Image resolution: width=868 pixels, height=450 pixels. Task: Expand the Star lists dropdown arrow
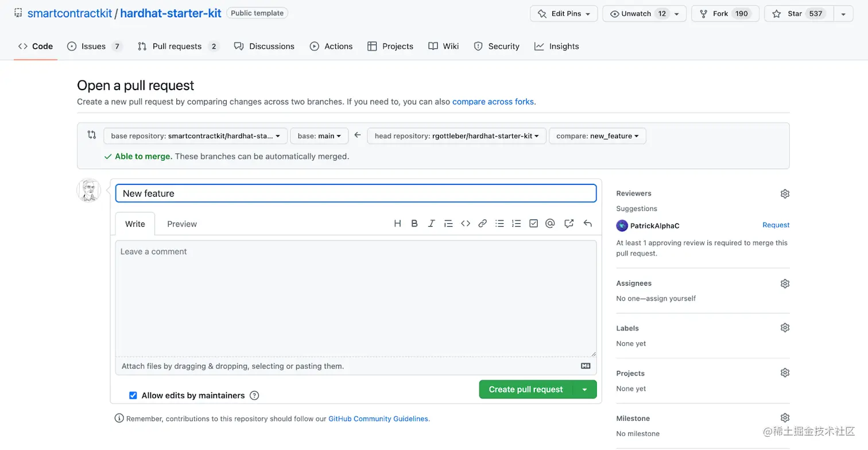pyautogui.click(x=843, y=14)
